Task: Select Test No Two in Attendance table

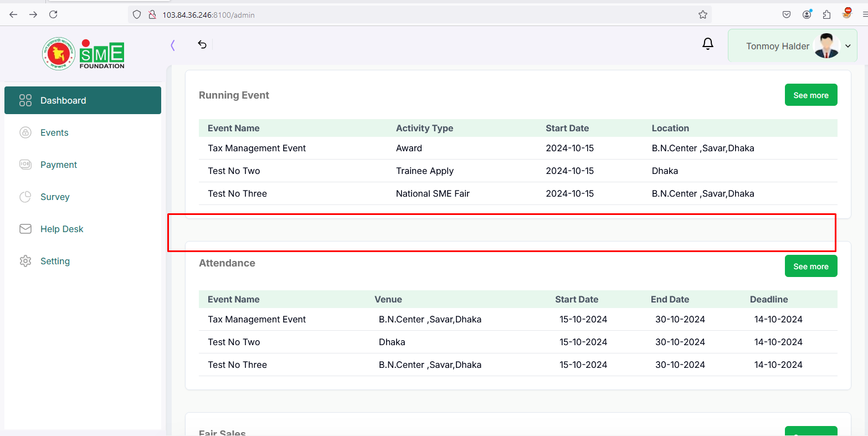Action: [x=234, y=342]
